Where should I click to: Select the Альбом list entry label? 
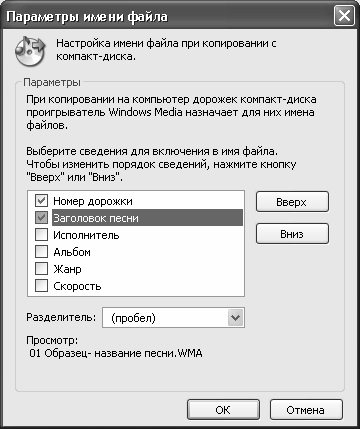(x=72, y=252)
